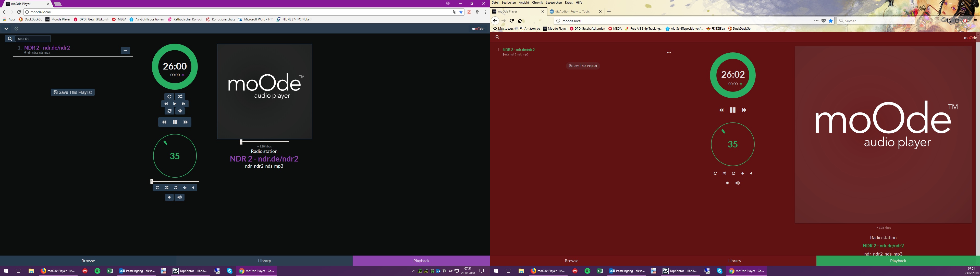The image size is (980, 276).
Task: Bookmark page with Chrome's star icon
Action: pyautogui.click(x=461, y=12)
